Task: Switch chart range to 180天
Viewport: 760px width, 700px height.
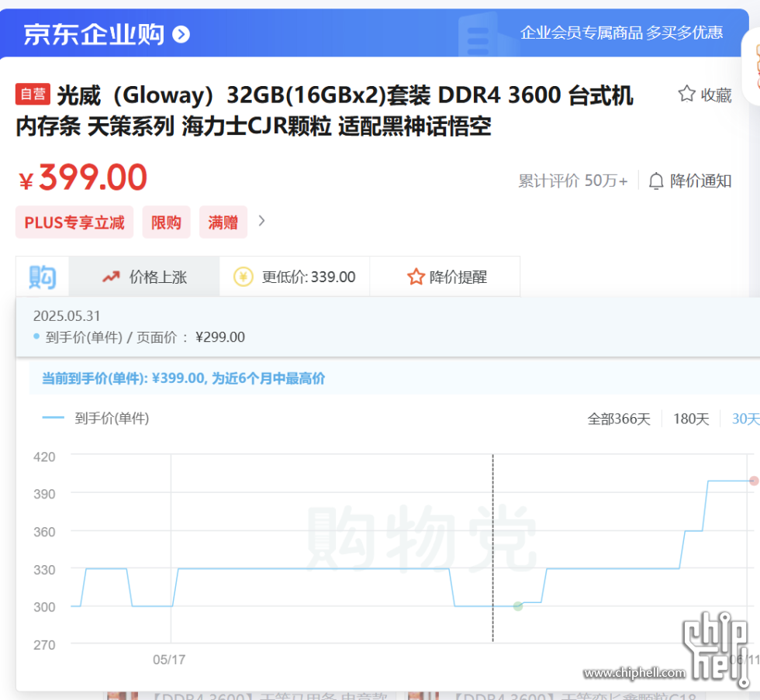Action: click(691, 419)
